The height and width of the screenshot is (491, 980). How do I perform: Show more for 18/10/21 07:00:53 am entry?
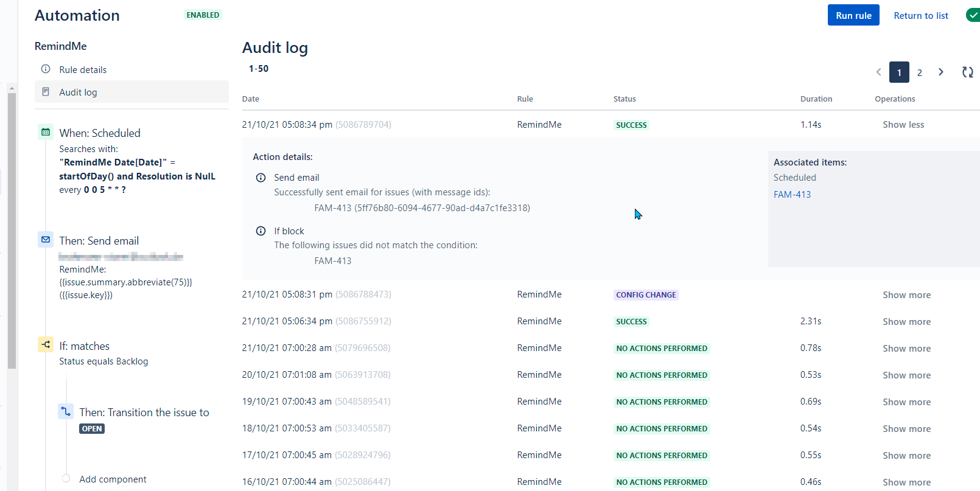click(907, 429)
